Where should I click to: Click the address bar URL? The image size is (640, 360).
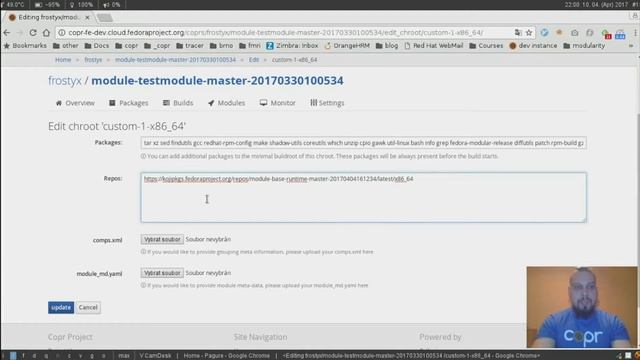pos(276,33)
